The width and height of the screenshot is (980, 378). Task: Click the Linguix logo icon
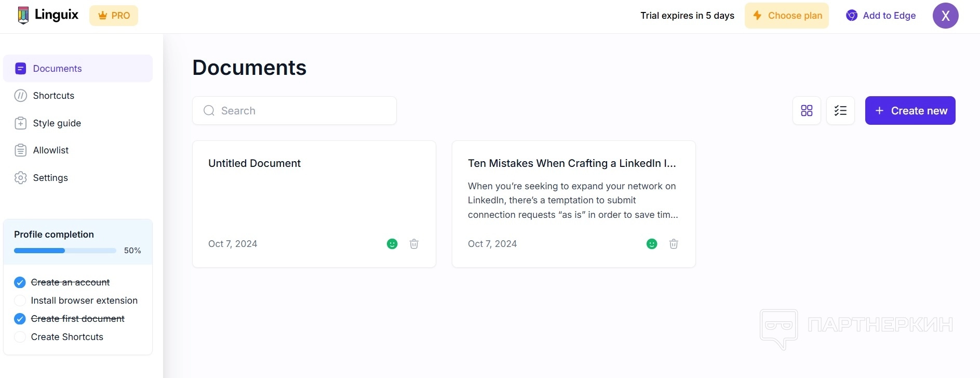(23, 16)
